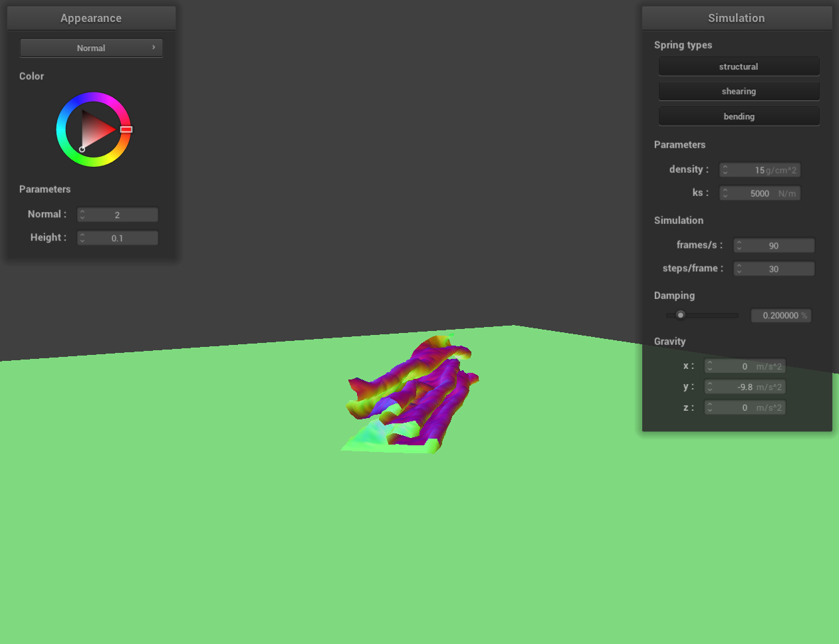839x644 pixels.
Task: Click the Height parameter stepper arrows
Action: [82, 238]
